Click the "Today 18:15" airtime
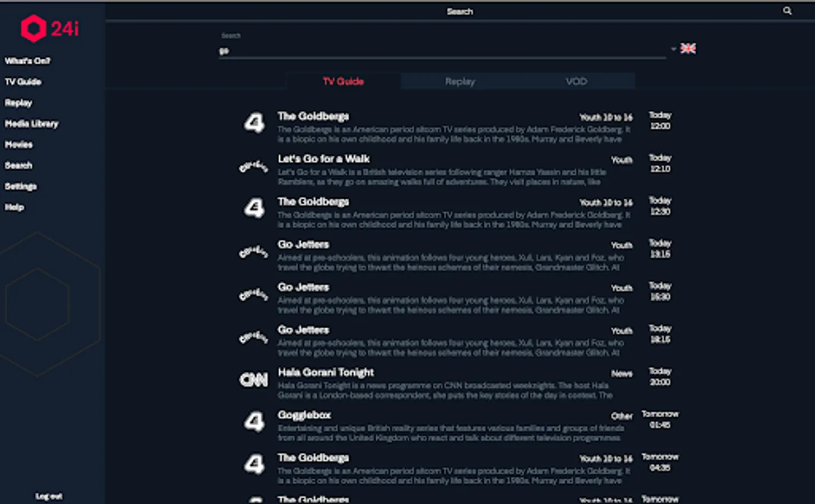The width and height of the screenshot is (815, 504). pyautogui.click(x=660, y=334)
